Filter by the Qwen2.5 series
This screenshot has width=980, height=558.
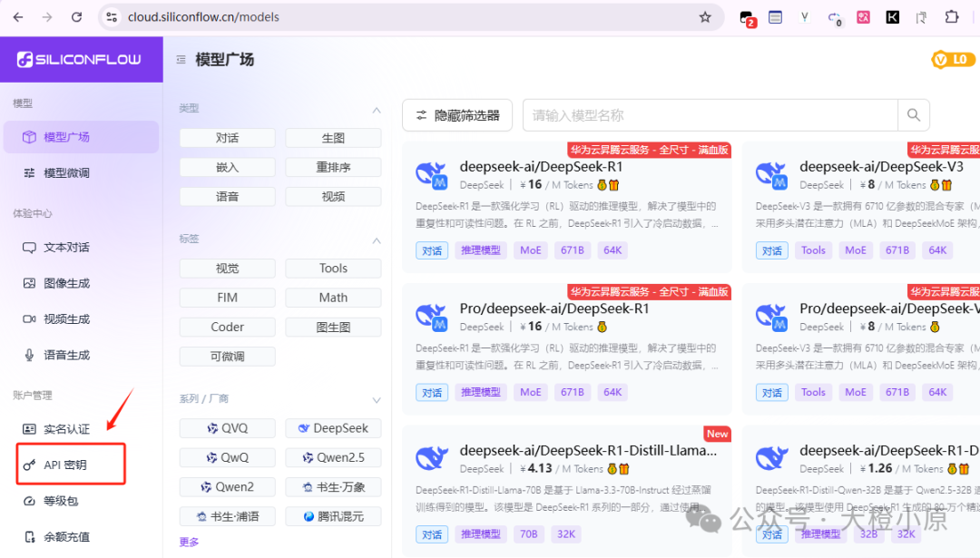(333, 458)
